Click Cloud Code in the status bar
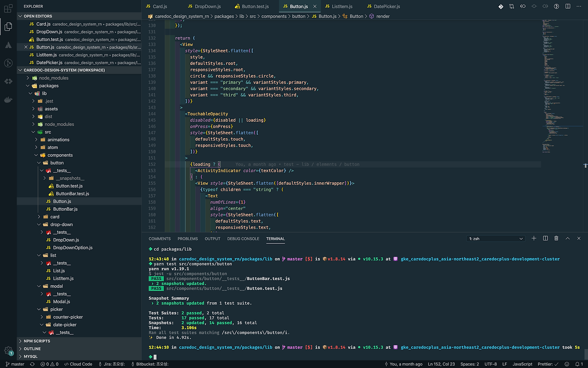This screenshot has width=588, height=368. (x=78, y=364)
